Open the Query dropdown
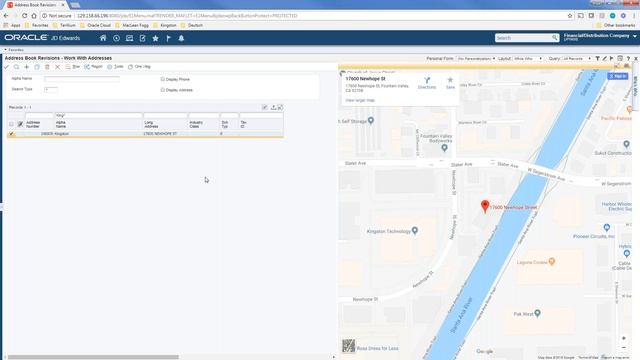This screenshot has width=640, height=360. (x=577, y=59)
